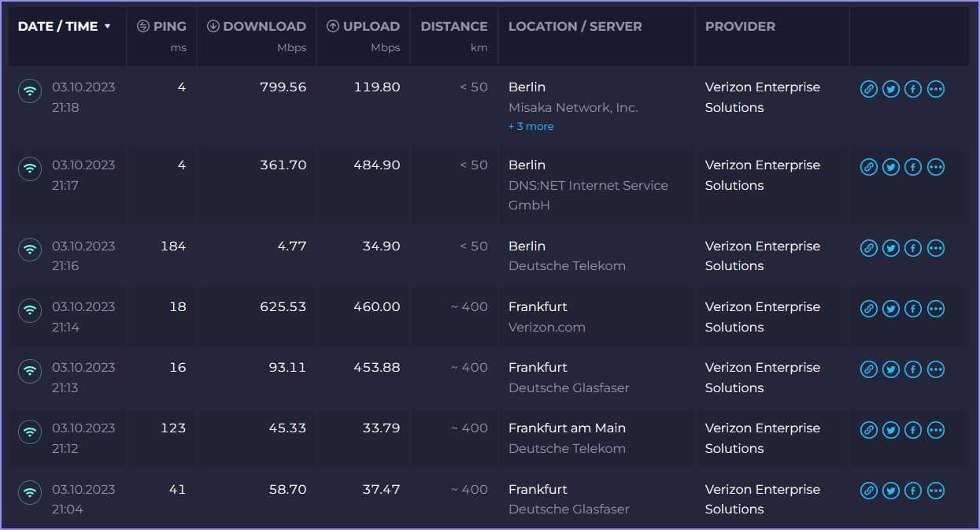Sort by Download column header
The image size is (980, 530).
[x=257, y=26]
